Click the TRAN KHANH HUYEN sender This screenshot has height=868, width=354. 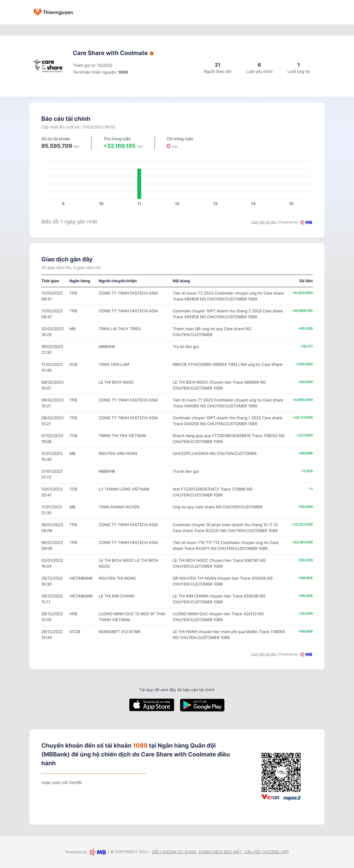[x=119, y=507]
